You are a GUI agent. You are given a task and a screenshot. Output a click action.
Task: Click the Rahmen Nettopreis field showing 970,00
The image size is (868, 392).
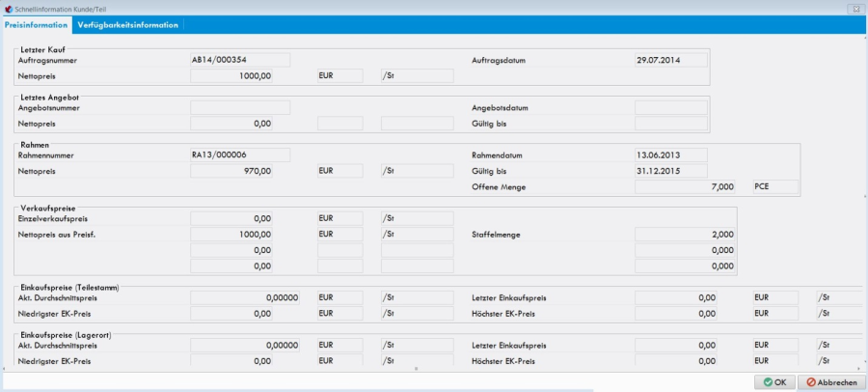coord(231,170)
